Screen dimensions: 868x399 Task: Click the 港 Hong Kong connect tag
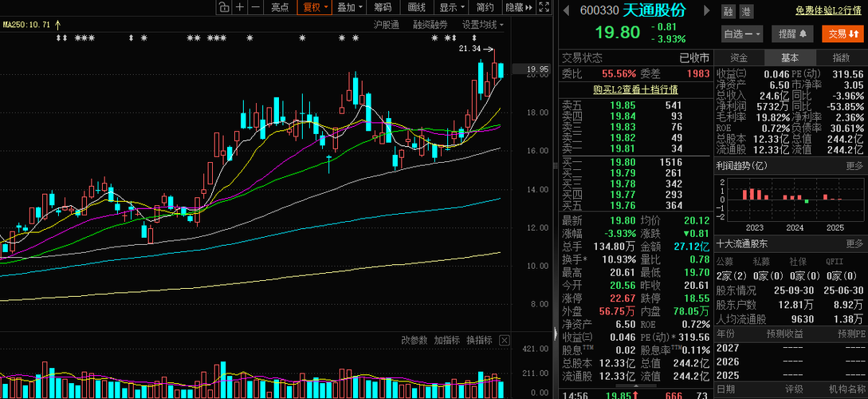(x=745, y=11)
